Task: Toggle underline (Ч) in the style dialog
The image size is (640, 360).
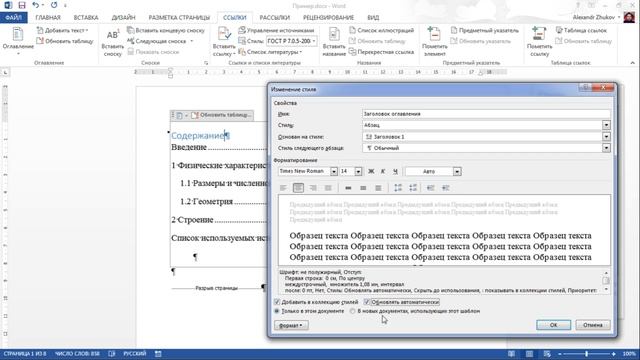Action: pos(395,171)
